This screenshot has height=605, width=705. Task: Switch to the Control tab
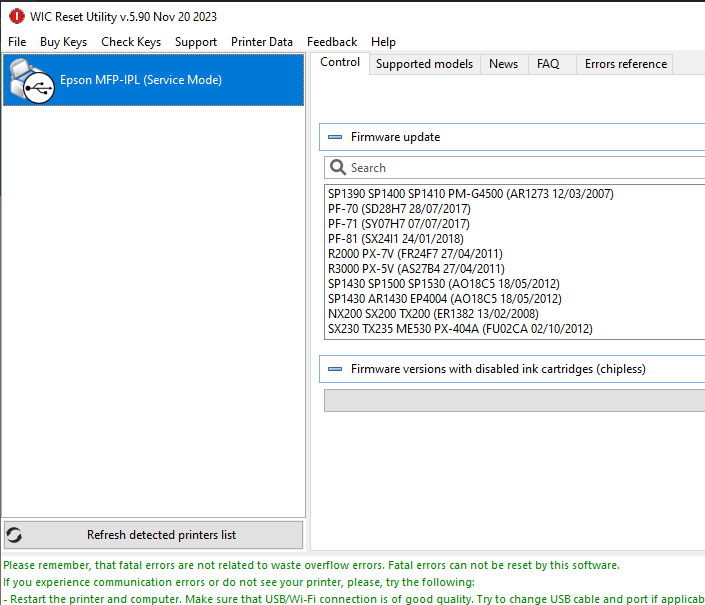click(340, 62)
